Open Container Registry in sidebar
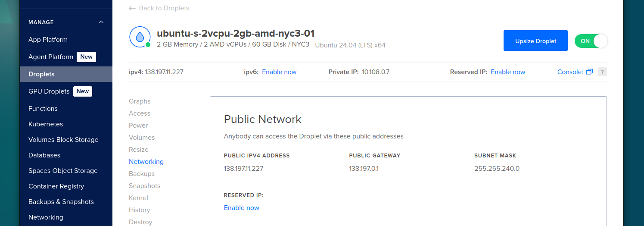This screenshot has height=226, width=644. (56, 186)
